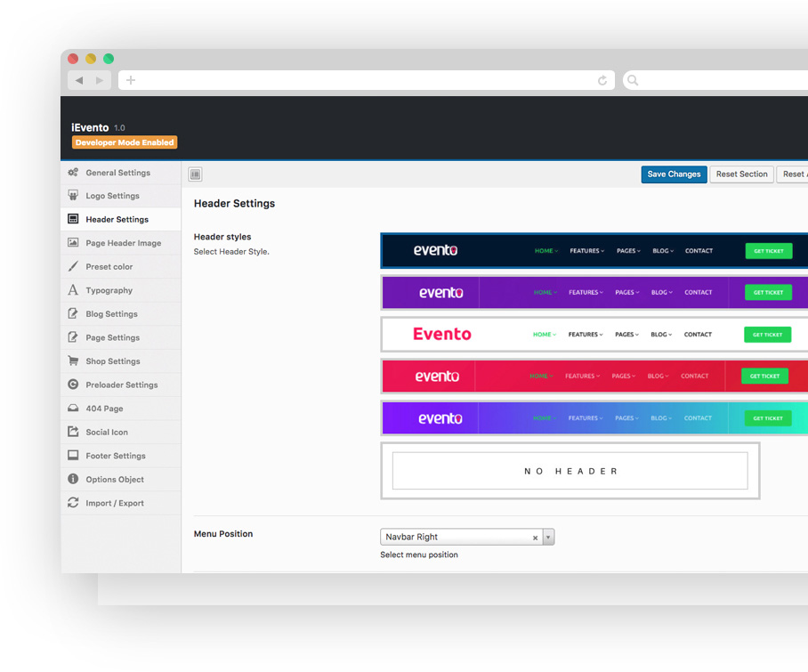The image size is (808, 672).
Task: Open the Menu Position dropdown arrow
Action: (x=548, y=538)
